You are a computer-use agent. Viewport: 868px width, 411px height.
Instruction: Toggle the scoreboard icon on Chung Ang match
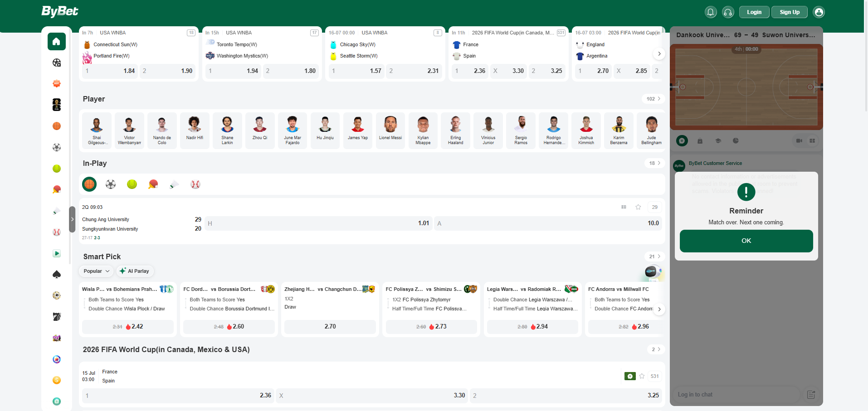[x=624, y=207]
